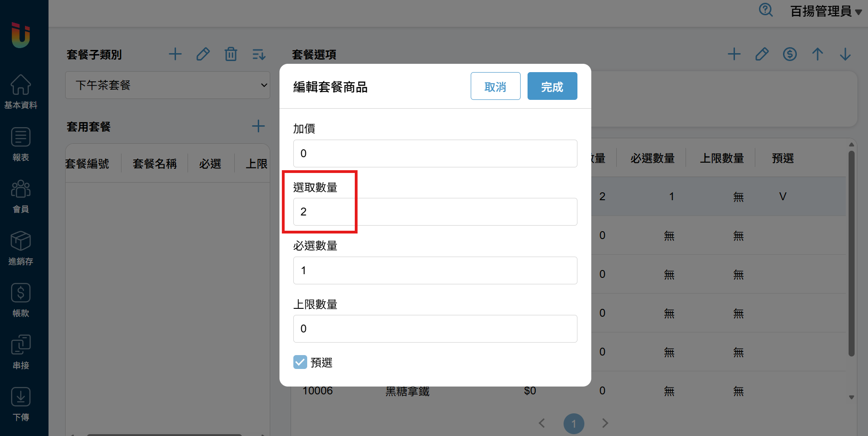Open the 會員 members sidebar icon
Image resolution: width=868 pixels, height=436 pixels.
pos(21,189)
